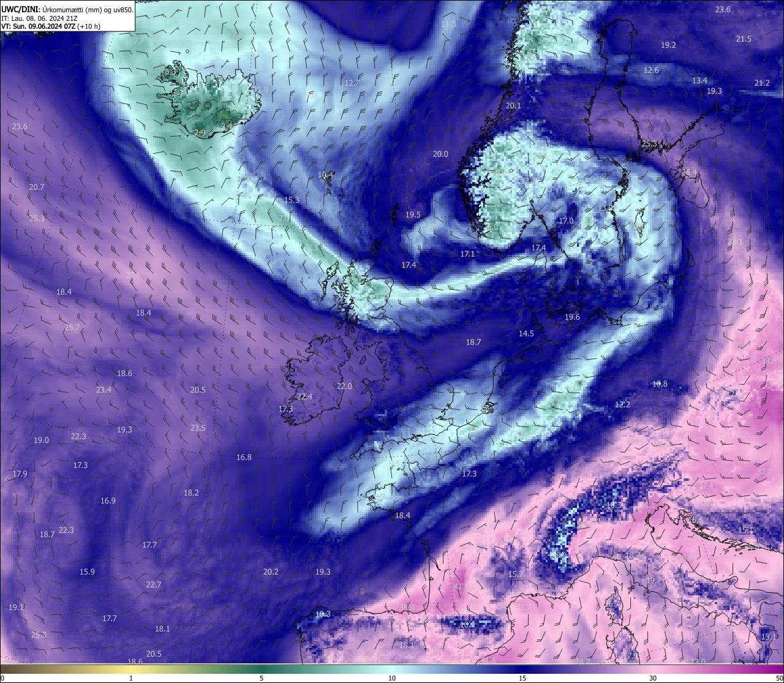Click the 15.3 value on the map
This screenshot has height=683, width=784.
click(x=292, y=200)
